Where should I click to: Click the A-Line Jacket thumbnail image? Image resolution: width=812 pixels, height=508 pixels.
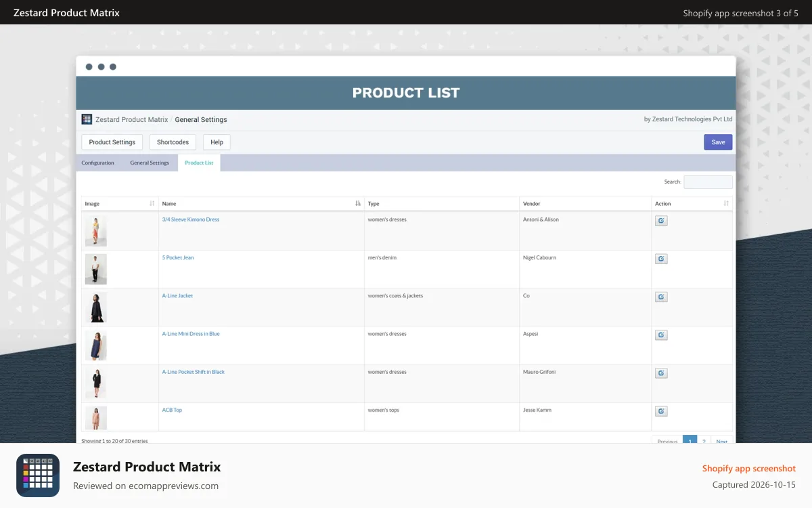coord(95,307)
